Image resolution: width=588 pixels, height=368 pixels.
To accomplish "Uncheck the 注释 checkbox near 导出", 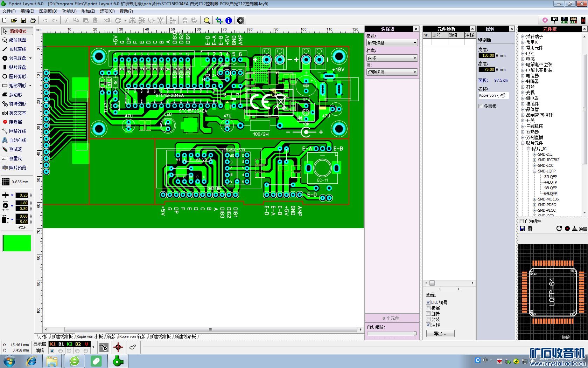I will coord(428,325).
